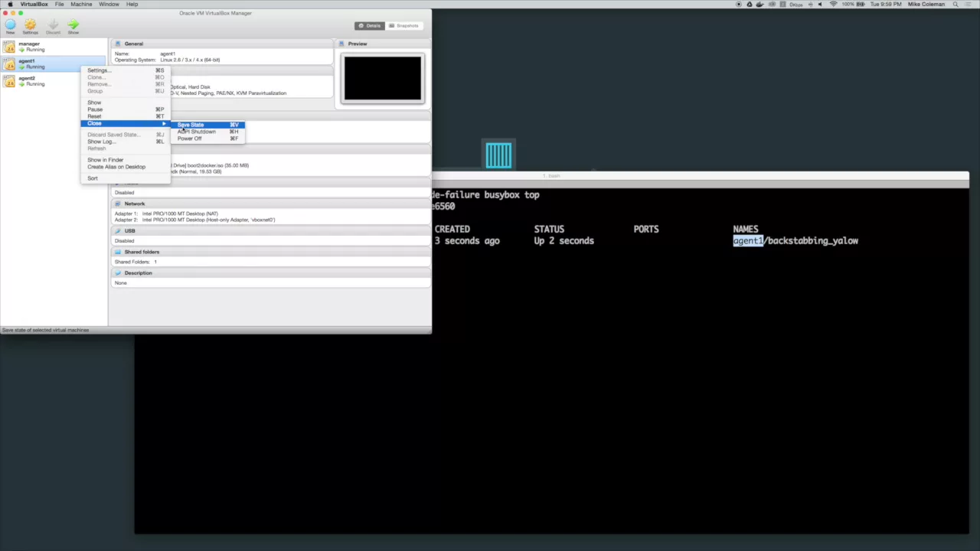Open the File menu
Screen dimensions: 980x551
pyautogui.click(x=59, y=4)
